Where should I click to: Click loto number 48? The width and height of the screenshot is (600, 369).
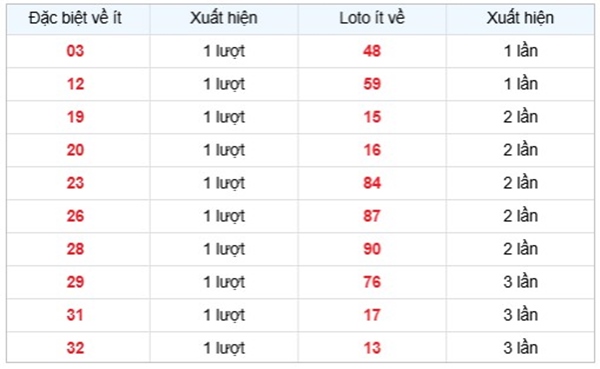372,51
